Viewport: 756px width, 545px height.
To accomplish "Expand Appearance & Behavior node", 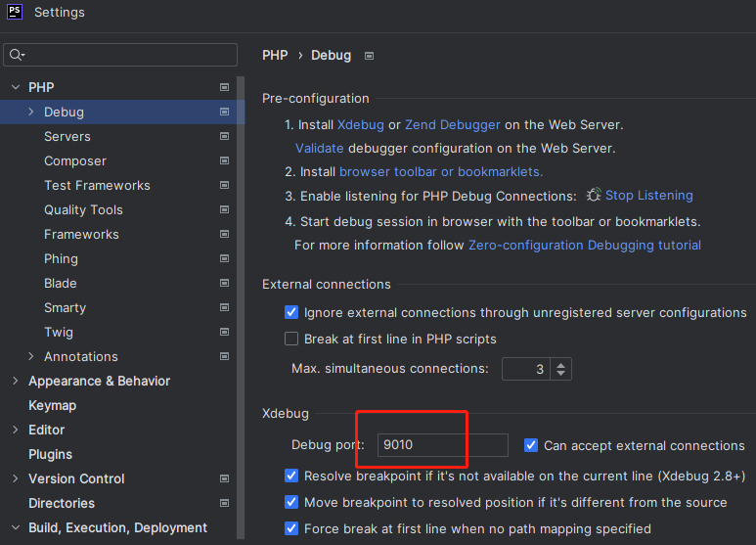I will 16,381.
